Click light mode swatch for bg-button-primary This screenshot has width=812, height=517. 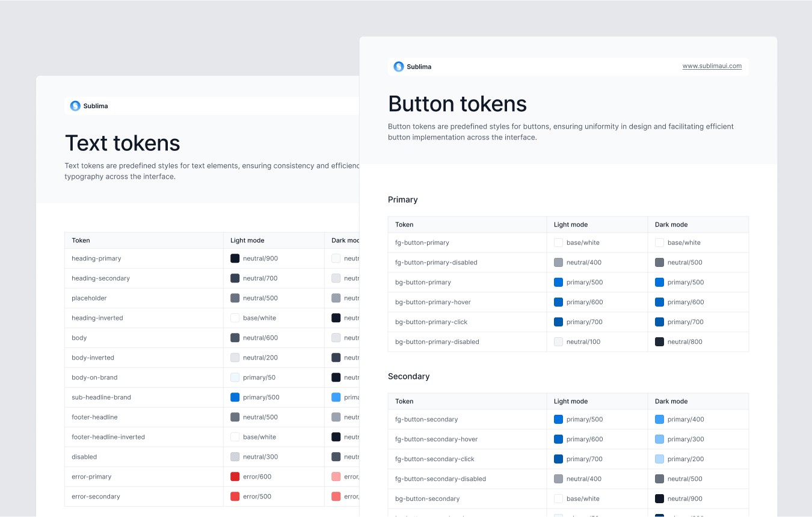pyautogui.click(x=558, y=283)
